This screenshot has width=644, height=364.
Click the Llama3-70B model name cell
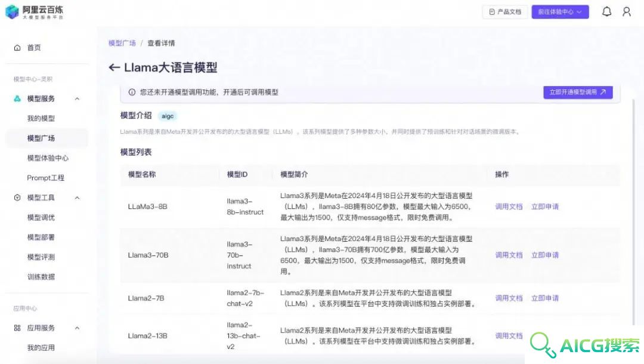(148, 255)
